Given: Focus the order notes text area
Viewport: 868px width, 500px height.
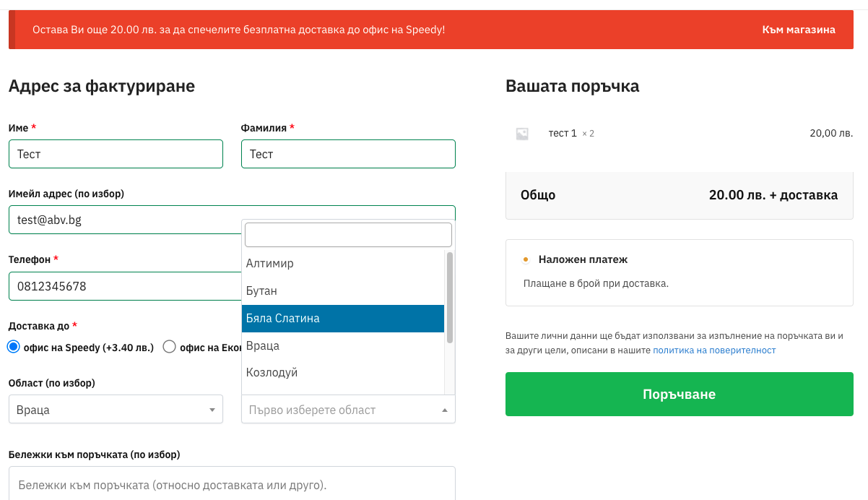Looking at the screenshot, I should pyautogui.click(x=232, y=484).
